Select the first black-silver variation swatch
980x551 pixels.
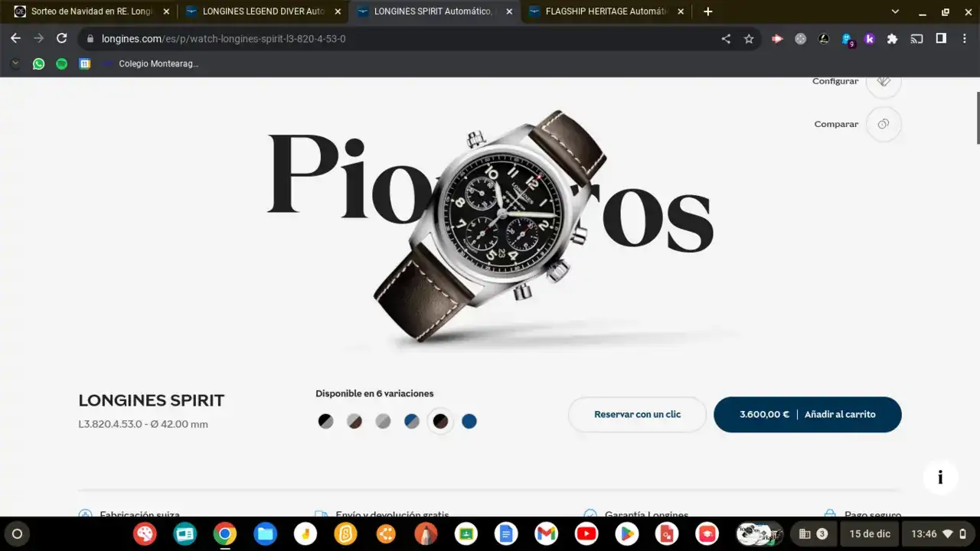click(326, 422)
